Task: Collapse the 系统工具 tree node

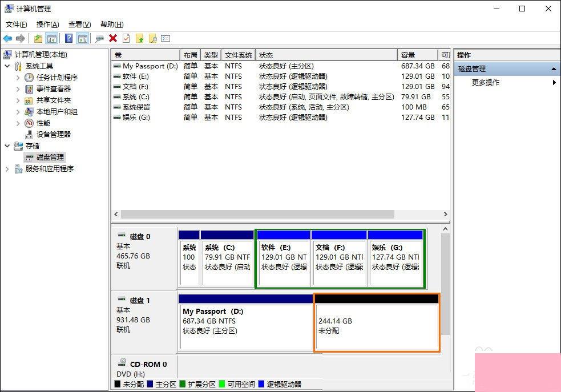Action: pos(7,66)
